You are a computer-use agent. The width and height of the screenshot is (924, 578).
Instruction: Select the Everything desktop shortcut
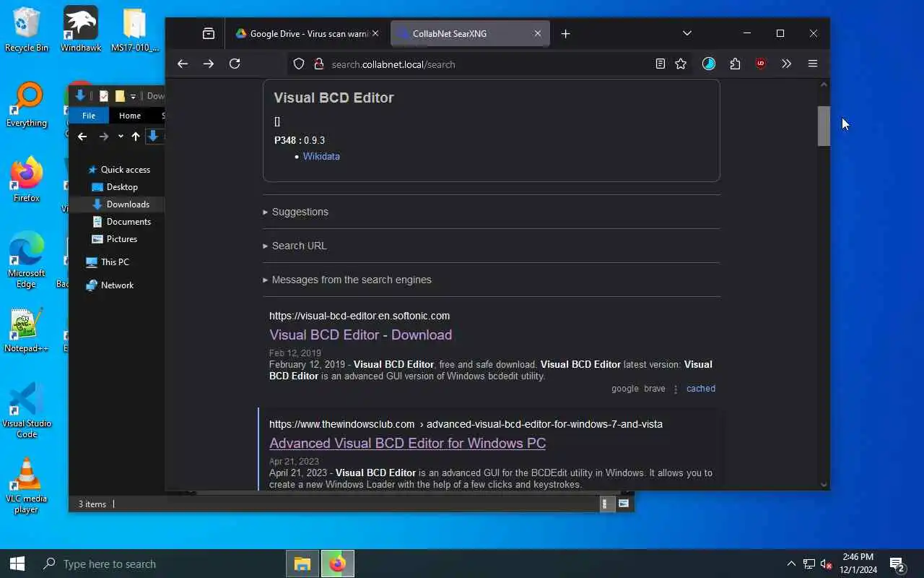point(27,105)
